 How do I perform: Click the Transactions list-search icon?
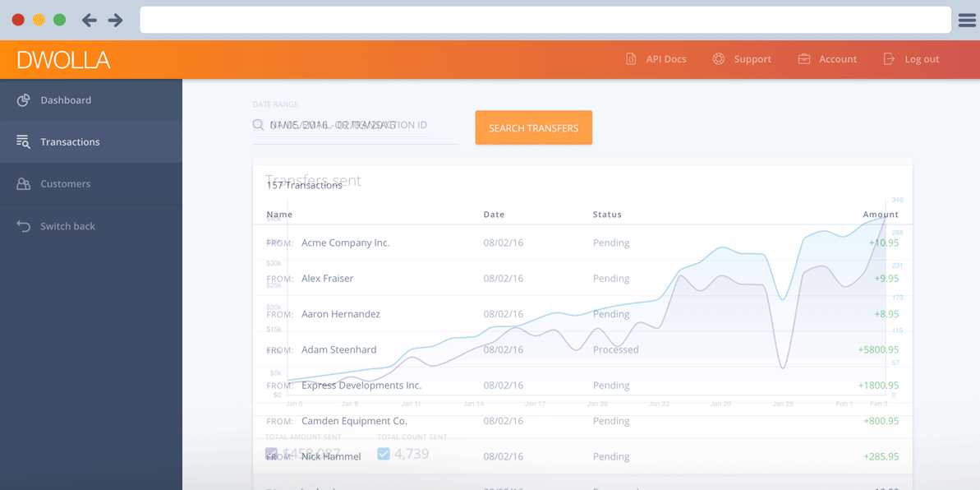click(23, 141)
